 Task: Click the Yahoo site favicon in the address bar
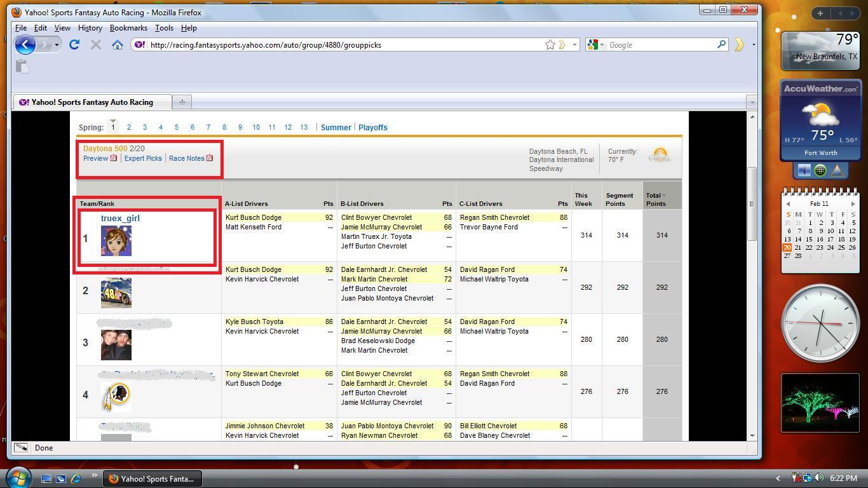[139, 44]
